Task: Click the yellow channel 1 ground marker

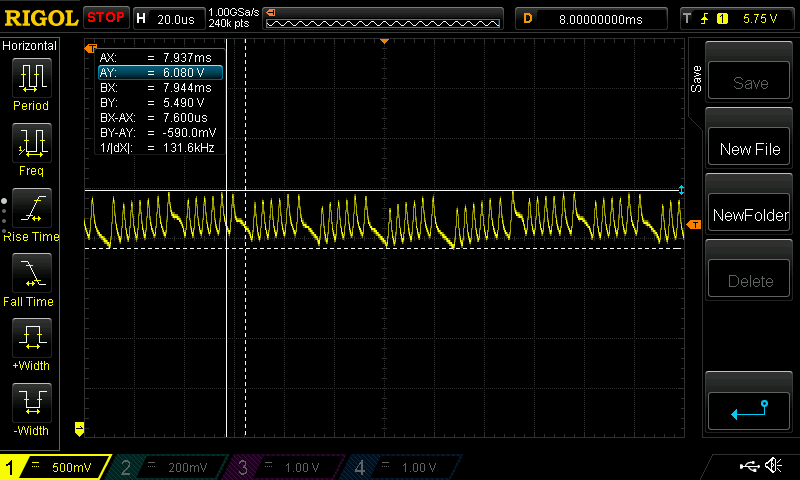Action: click(x=79, y=428)
